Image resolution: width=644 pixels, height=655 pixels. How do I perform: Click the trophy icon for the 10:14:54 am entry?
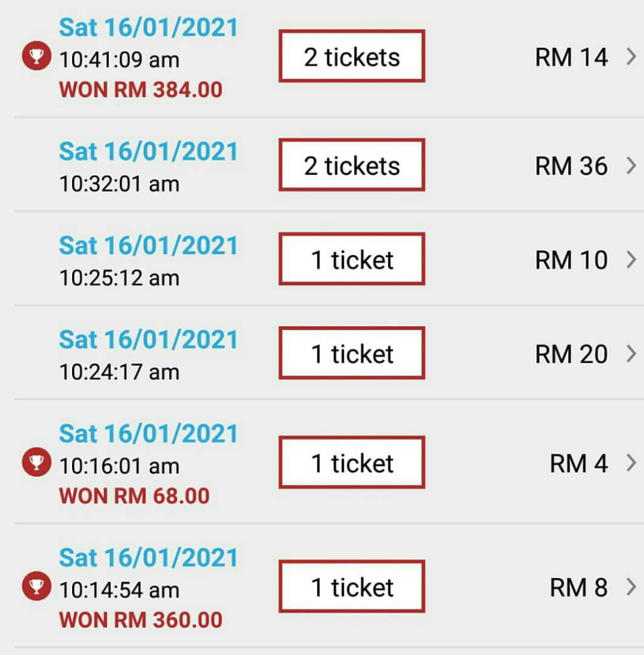coord(37,586)
